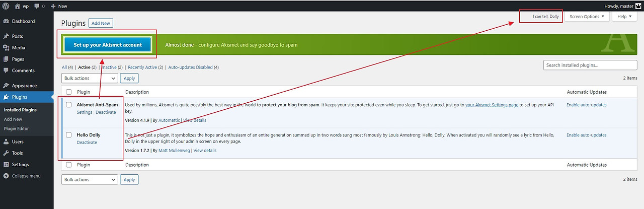This screenshot has height=209, width=644.
Task: Check the Hello Dolly checkbox
Action: click(69, 135)
